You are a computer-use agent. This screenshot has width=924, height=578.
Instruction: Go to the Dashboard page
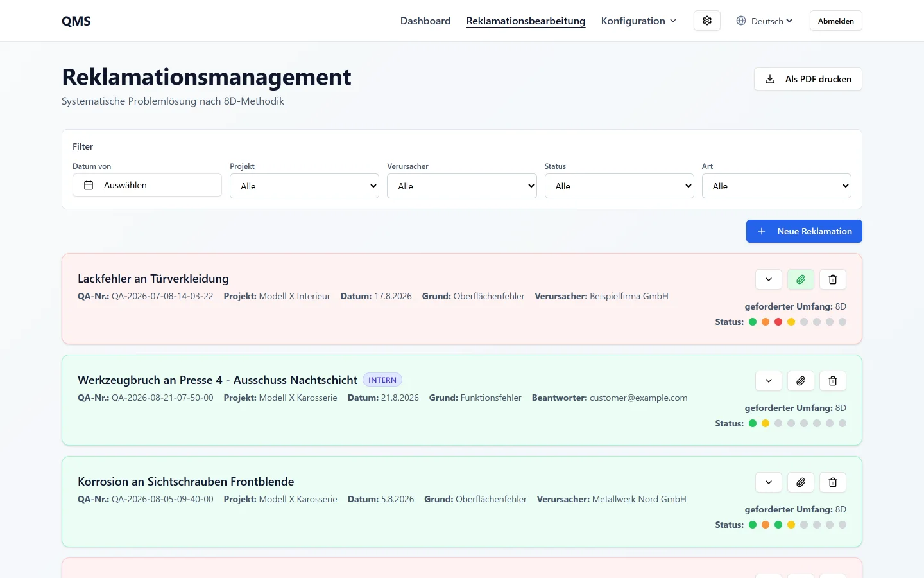425,21
